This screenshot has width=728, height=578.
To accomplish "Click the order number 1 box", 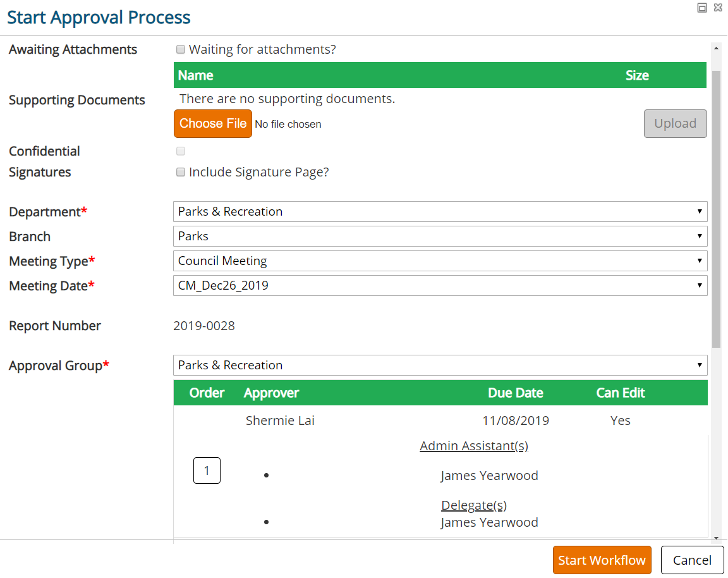I will click(207, 470).
